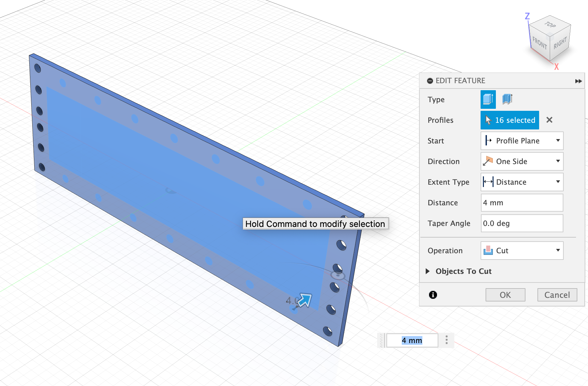Minimize Edit Feature via minus icon
This screenshot has width=588, height=386.
coord(430,81)
